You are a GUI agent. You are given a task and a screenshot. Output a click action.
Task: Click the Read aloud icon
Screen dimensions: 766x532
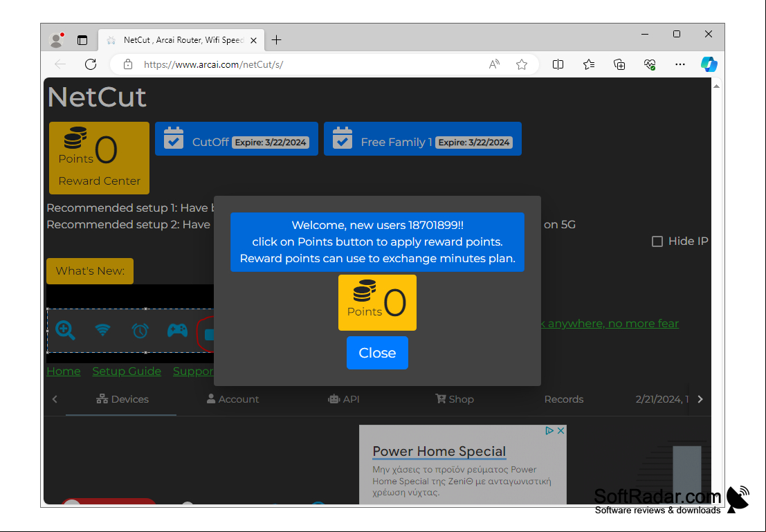[x=494, y=64]
